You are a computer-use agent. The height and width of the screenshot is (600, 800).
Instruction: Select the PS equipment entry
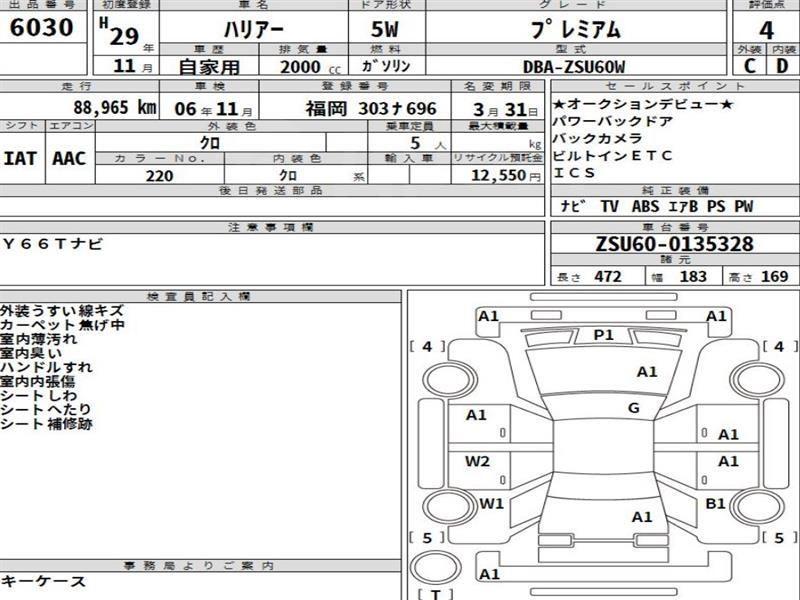tap(716, 206)
